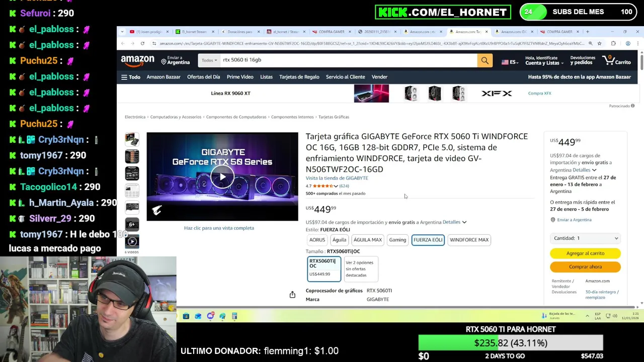Select the WINDFORCE MAX style option

[x=469, y=240]
